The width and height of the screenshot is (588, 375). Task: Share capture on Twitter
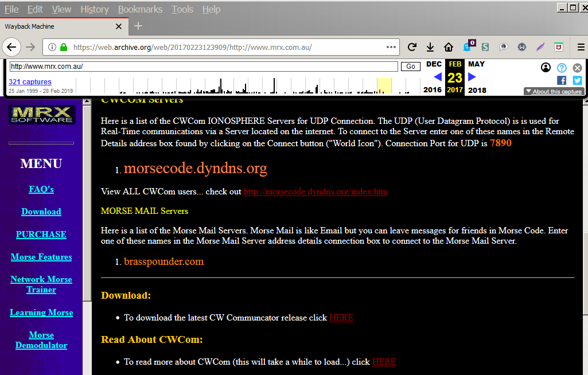577,80
